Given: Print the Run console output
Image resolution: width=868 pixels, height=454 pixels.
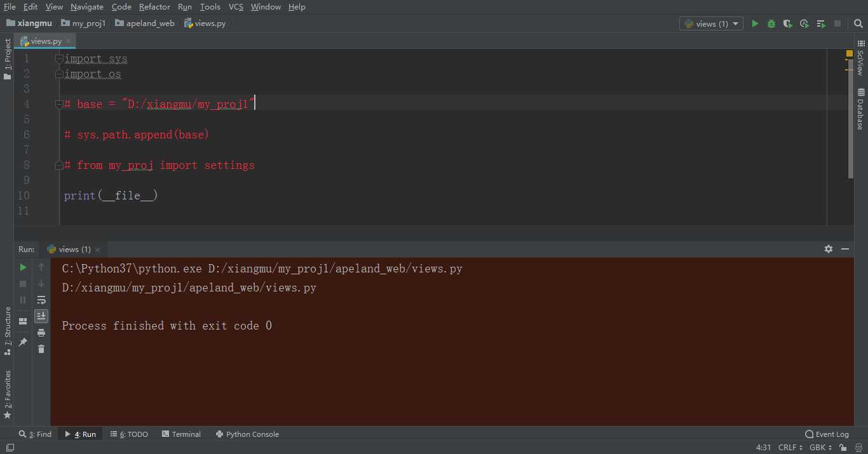Looking at the screenshot, I should [x=41, y=333].
